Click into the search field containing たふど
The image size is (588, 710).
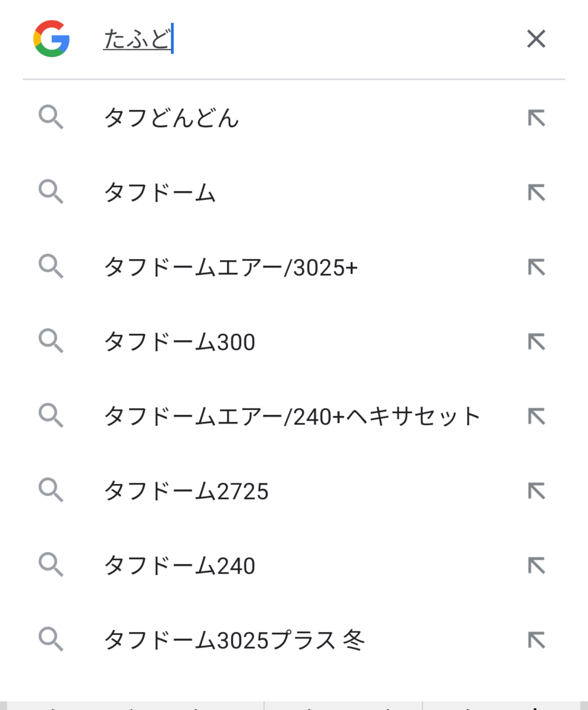click(281, 39)
